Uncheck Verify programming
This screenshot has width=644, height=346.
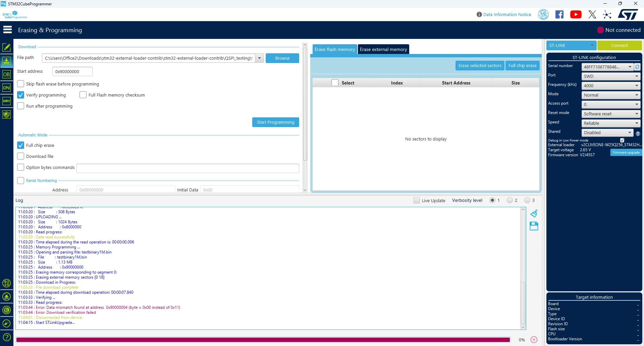[21, 95]
